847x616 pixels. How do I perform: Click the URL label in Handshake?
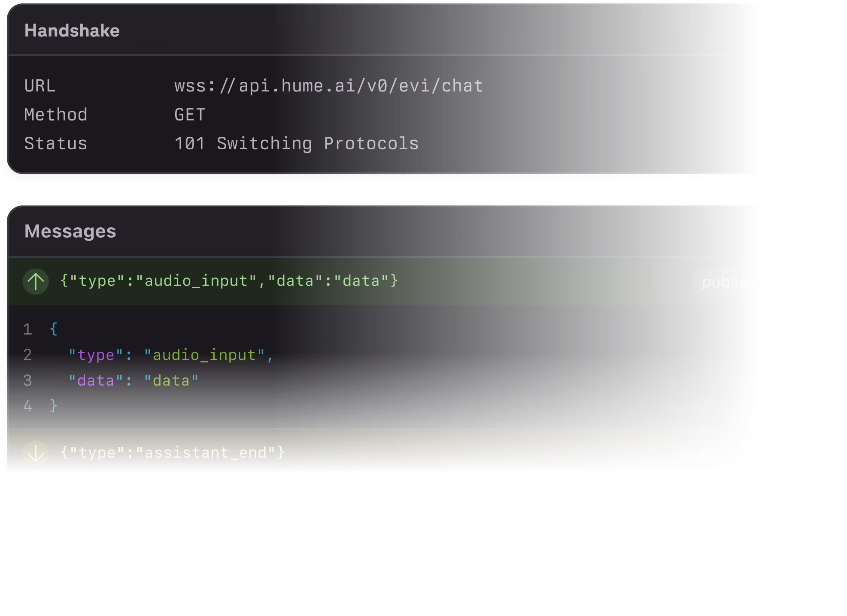coord(40,86)
